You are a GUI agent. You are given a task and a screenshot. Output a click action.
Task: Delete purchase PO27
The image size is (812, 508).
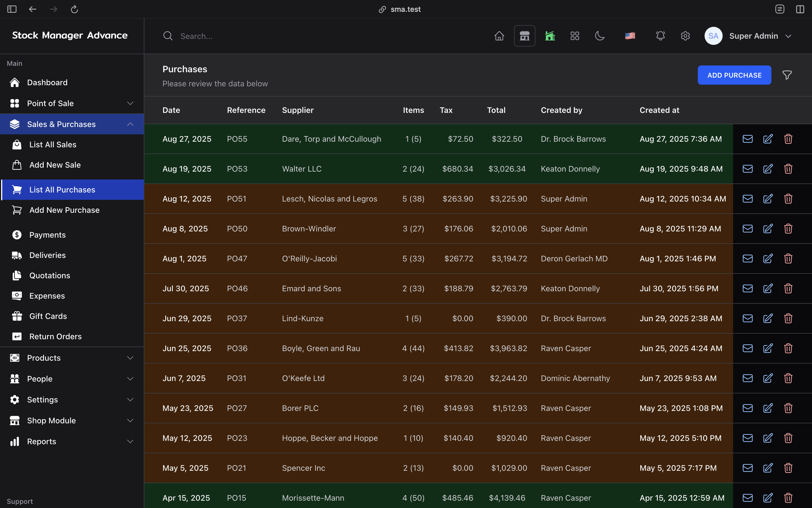click(788, 408)
